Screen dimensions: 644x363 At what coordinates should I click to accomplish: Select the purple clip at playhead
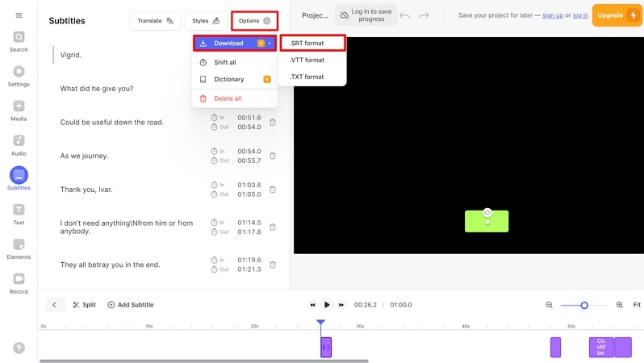click(326, 347)
